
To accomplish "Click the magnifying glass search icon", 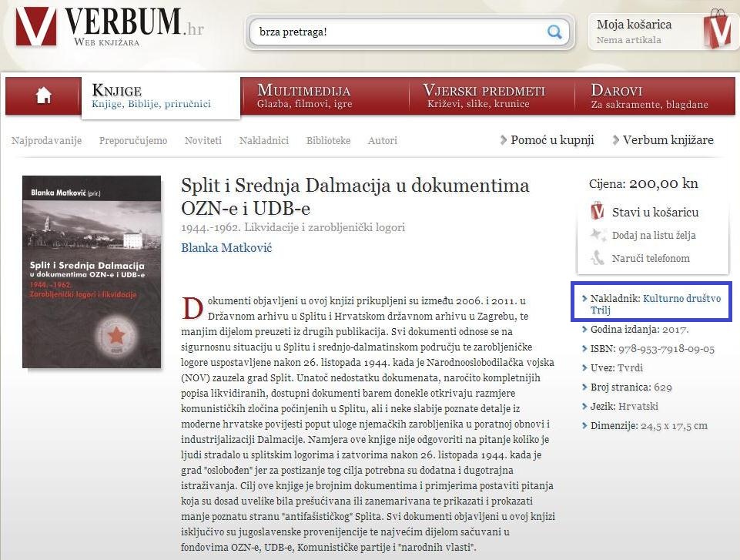I will [554, 32].
